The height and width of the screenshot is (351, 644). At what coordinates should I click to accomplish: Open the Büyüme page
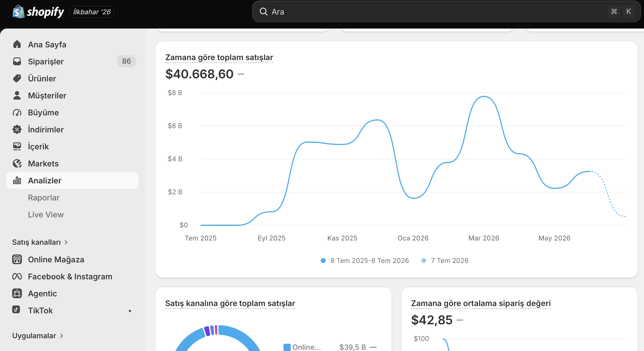click(x=72, y=112)
